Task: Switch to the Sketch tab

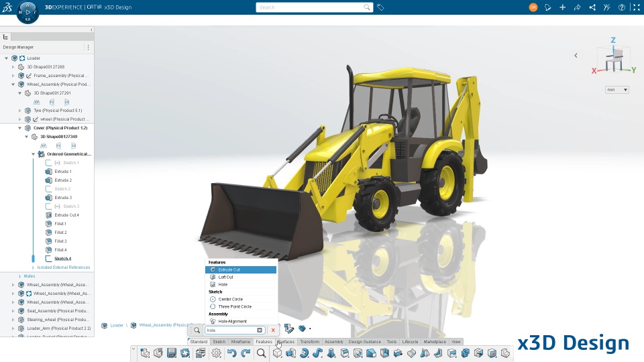Action: 219,341
